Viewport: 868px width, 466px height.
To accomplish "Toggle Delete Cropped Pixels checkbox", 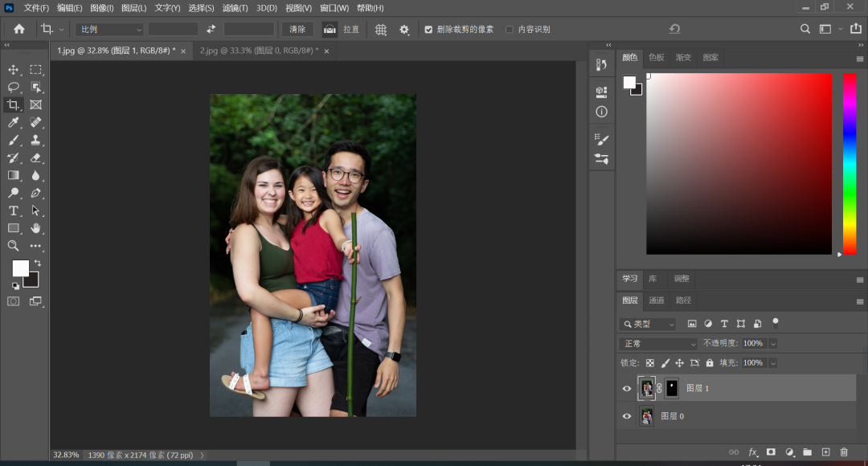I will (x=428, y=30).
